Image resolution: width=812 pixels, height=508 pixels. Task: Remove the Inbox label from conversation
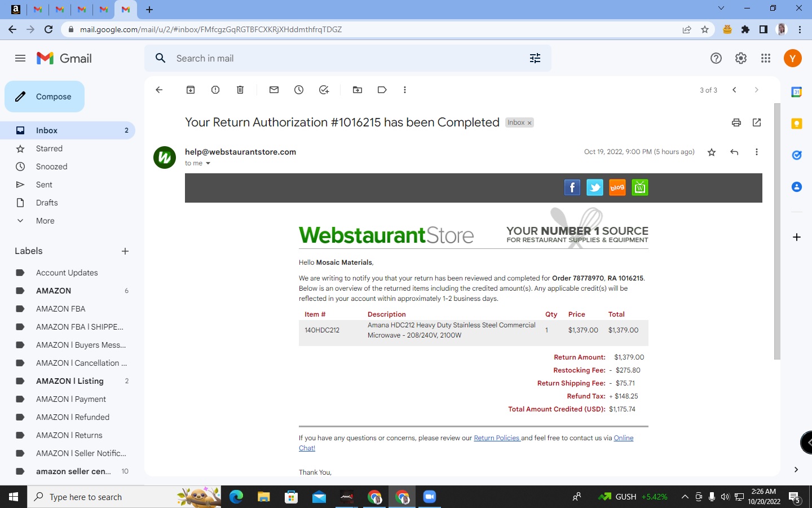tap(529, 123)
